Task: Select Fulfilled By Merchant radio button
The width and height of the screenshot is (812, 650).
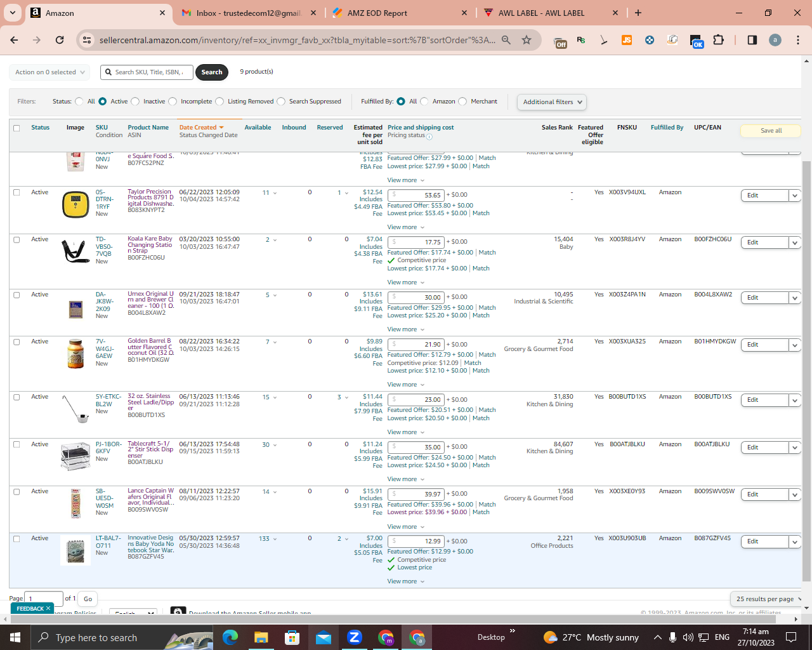Action: (462, 102)
